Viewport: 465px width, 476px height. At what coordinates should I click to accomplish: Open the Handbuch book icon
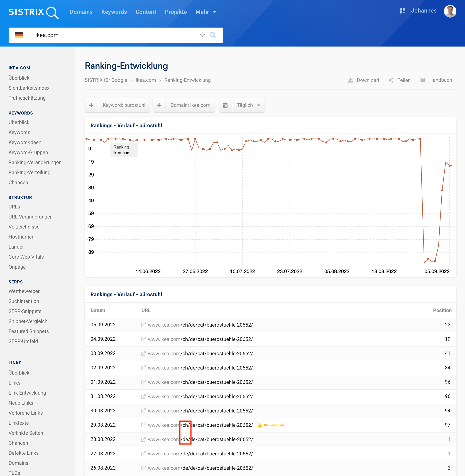tap(423, 80)
